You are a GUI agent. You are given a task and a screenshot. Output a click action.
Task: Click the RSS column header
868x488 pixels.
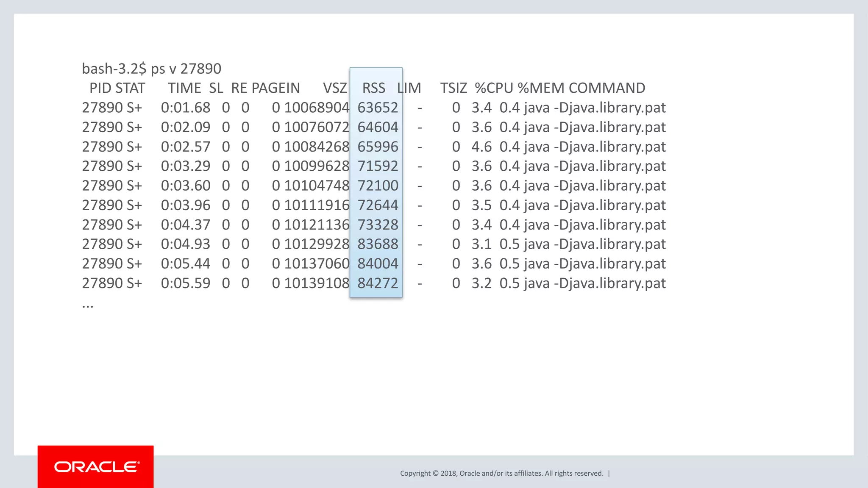(374, 88)
